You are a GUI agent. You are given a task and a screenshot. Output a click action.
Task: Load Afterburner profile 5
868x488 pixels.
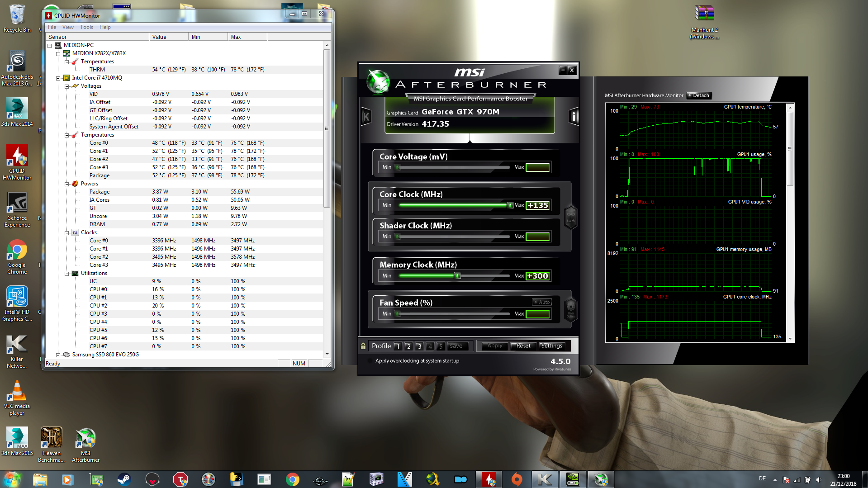441,346
